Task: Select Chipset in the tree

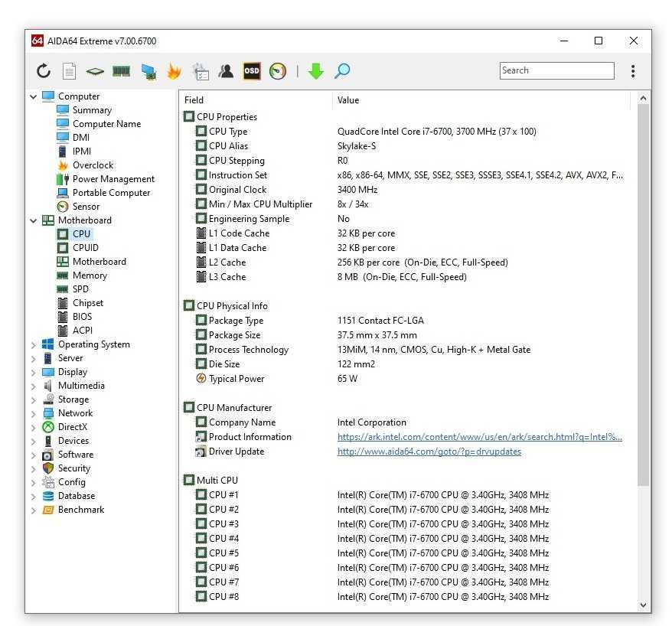Action: [x=88, y=303]
